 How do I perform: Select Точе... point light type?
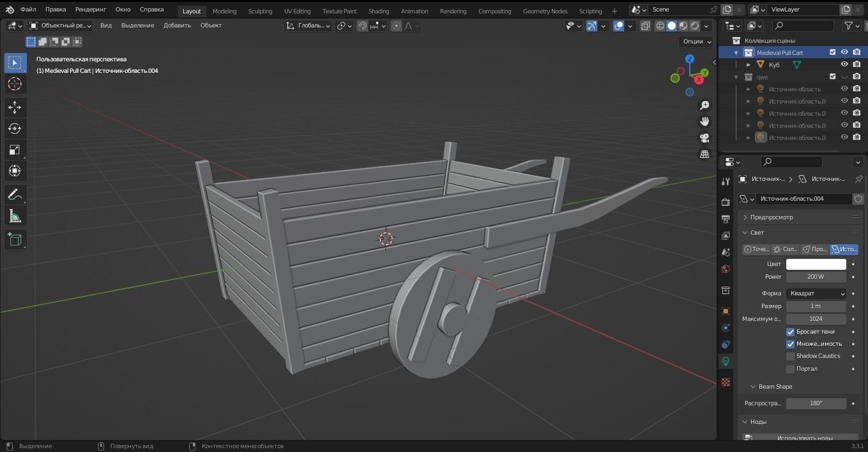[756, 249]
